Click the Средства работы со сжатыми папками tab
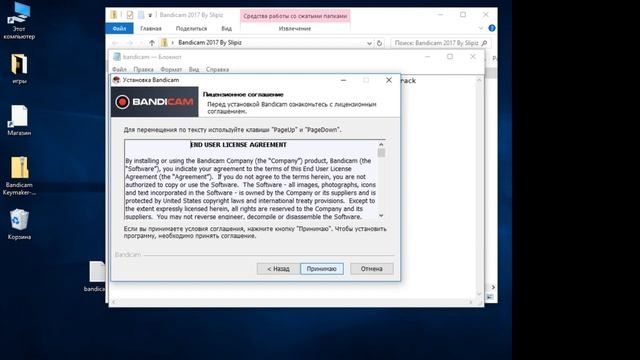This screenshot has width=640, height=360. [x=295, y=16]
